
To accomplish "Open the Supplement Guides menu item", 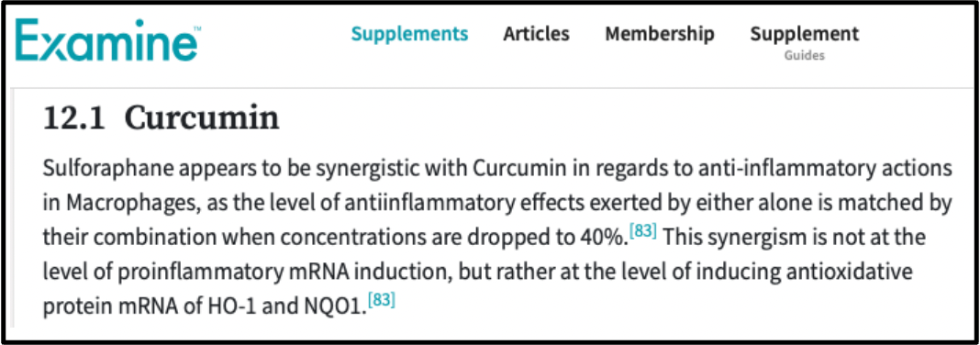I will (x=805, y=42).
